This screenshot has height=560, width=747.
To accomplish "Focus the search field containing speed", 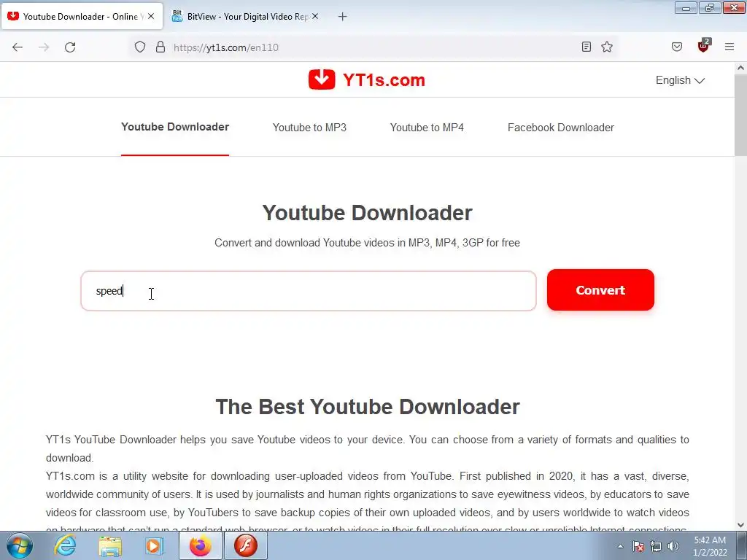I will click(309, 291).
